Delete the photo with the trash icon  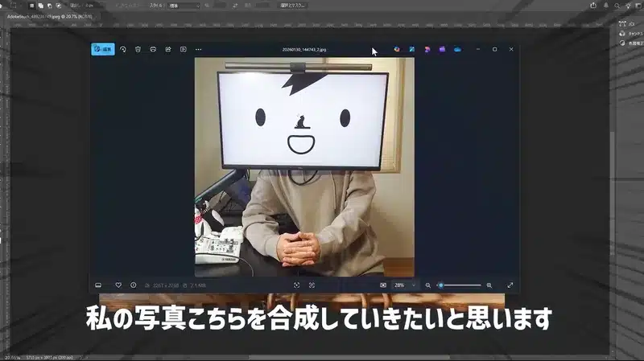(138, 49)
